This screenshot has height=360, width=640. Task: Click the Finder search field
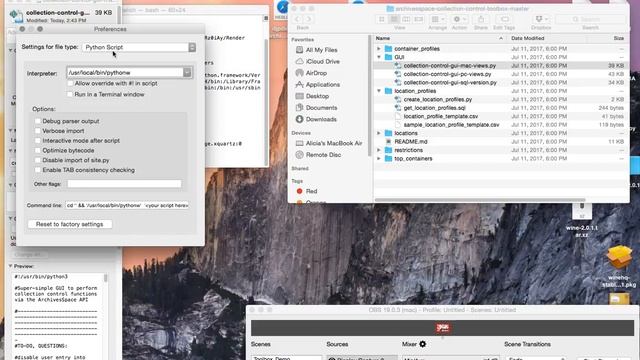coord(590,19)
